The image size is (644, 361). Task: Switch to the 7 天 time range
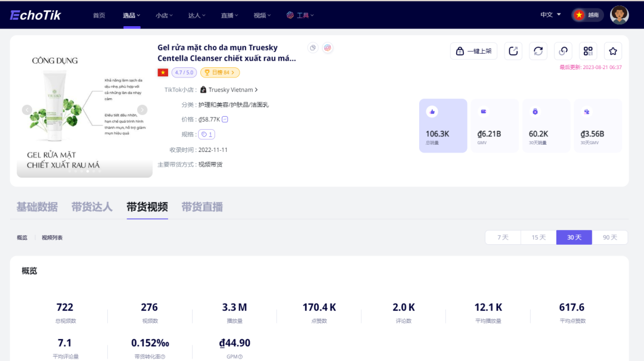[x=502, y=237]
